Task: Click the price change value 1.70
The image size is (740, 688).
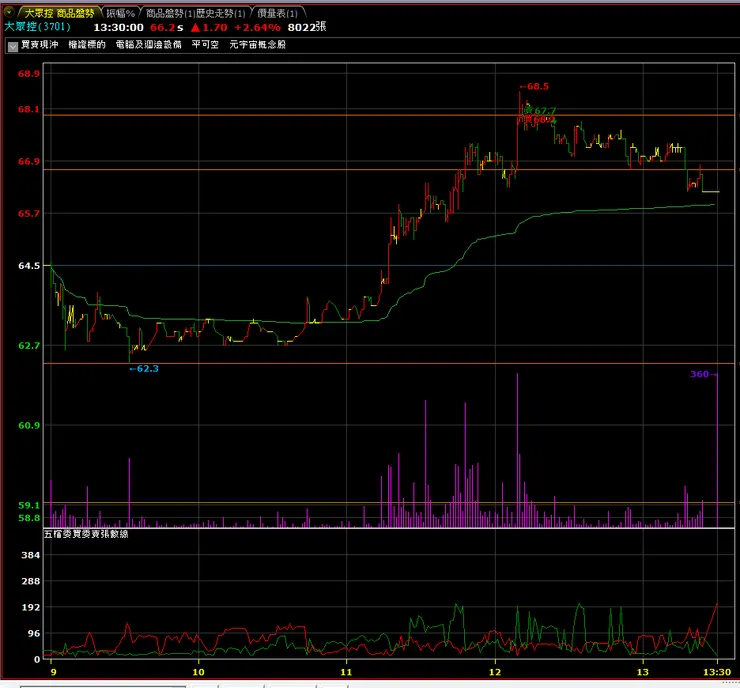Action: 215,27
